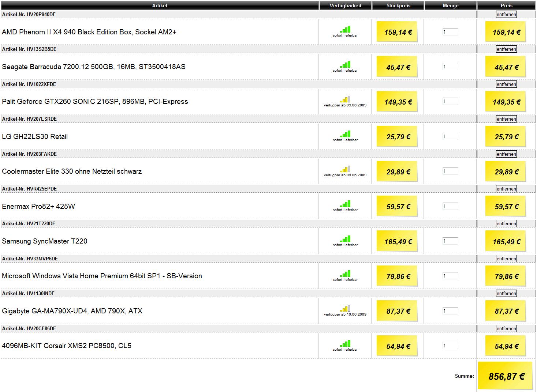Viewport: 537px width, 392px height.
Task: Remove the Gigabyte GA-MA790X-UD4 item
Action: tap(506, 293)
